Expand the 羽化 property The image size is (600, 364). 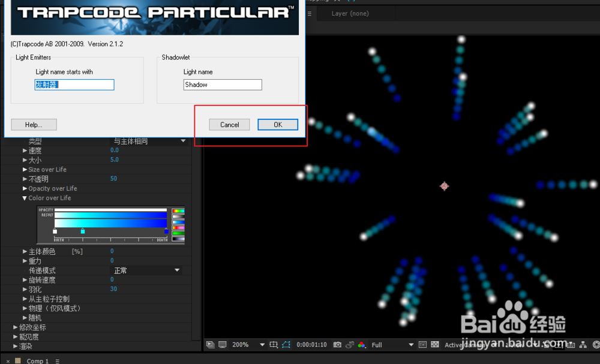point(25,290)
